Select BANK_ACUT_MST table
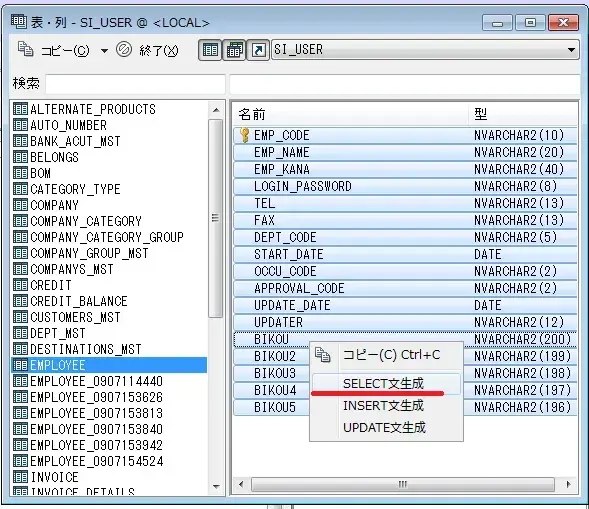 pos(75,141)
